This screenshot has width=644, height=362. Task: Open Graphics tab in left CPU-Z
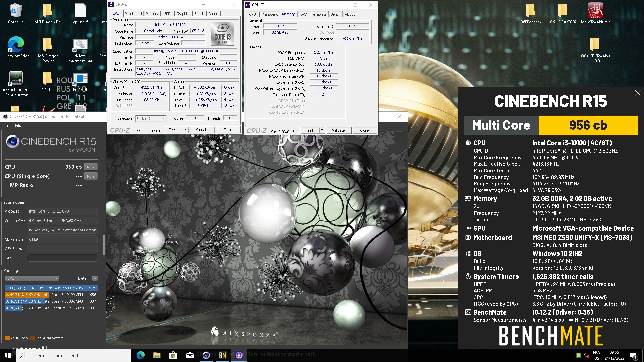pos(183,14)
